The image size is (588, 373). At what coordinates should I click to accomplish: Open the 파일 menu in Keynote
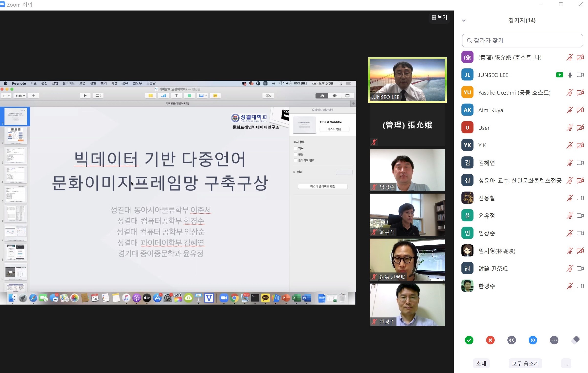33,83
